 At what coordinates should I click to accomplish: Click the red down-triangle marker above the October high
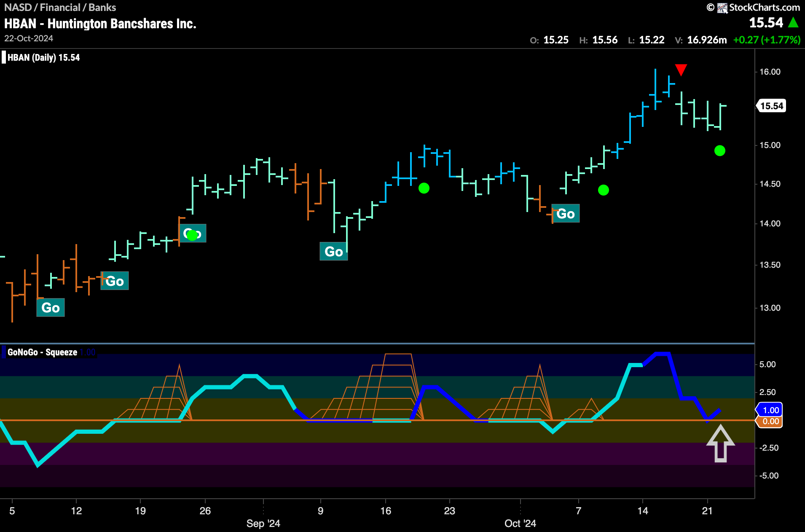[x=681, y=70]
